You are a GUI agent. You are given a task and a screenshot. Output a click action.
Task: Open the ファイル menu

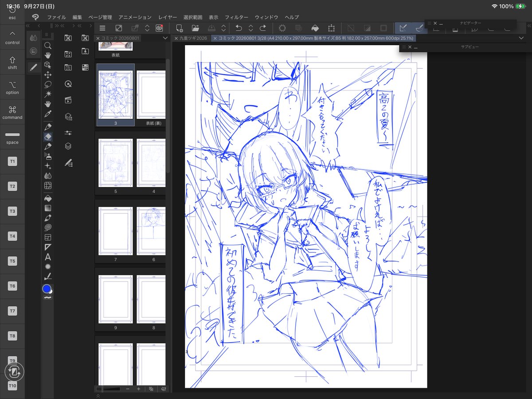click(x=56, y=17)
